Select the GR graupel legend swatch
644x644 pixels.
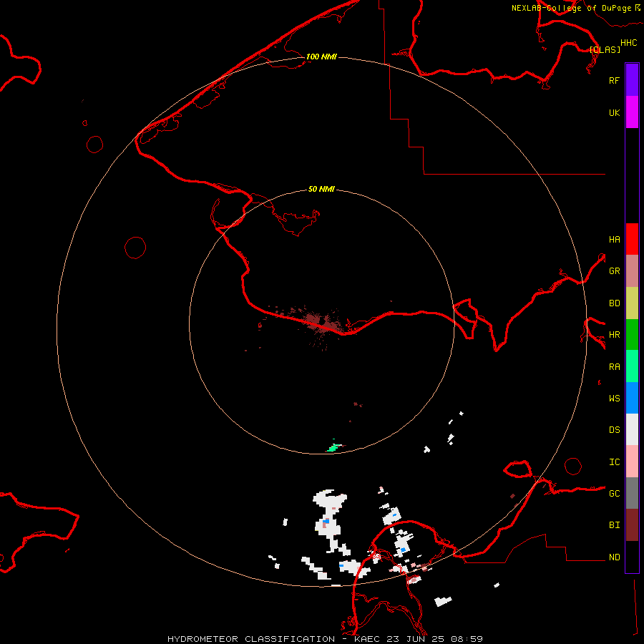632,271
